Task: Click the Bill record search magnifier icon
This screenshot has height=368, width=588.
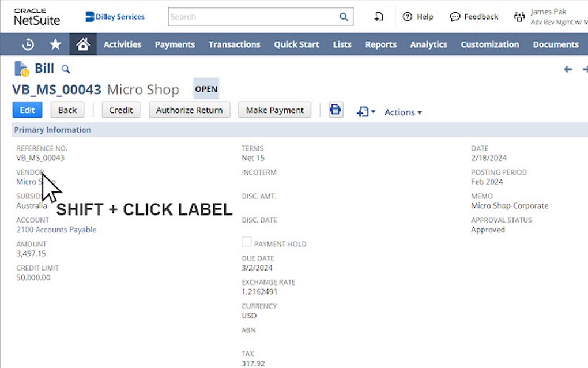Action: click(65, 68)
